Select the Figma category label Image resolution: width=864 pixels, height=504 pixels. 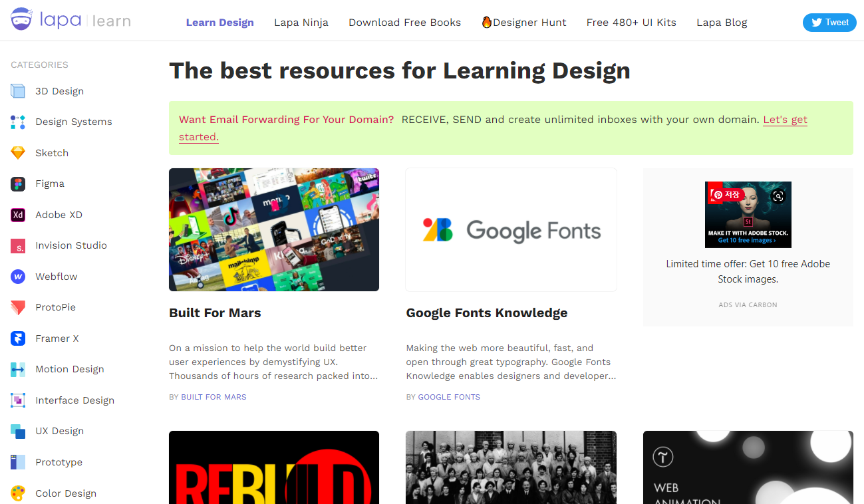[x=50, y=184]
